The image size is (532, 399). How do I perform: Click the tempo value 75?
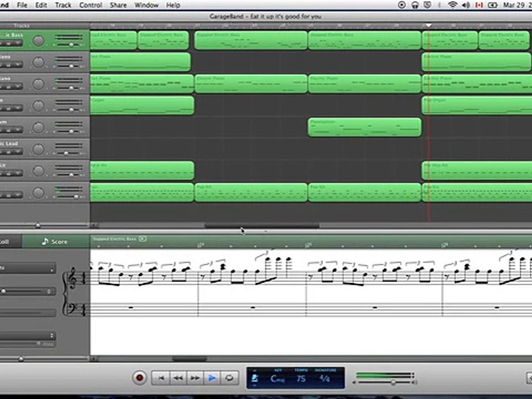click(x=301, y=379)
